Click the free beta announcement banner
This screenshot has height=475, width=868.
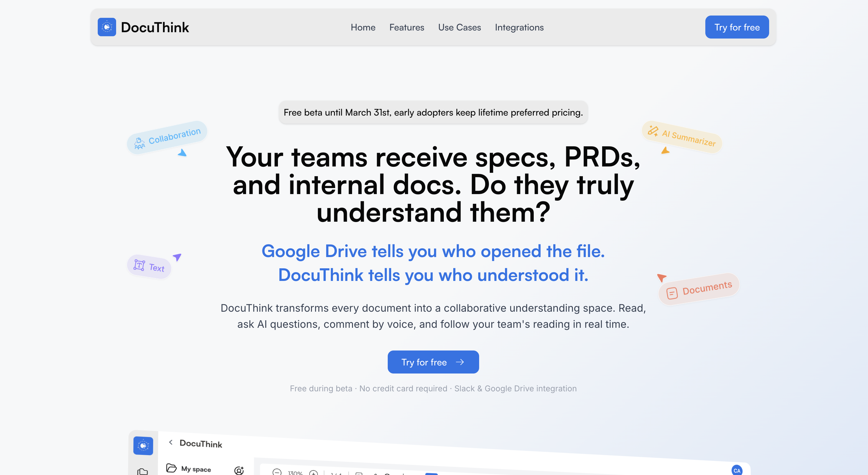point(433,112)
